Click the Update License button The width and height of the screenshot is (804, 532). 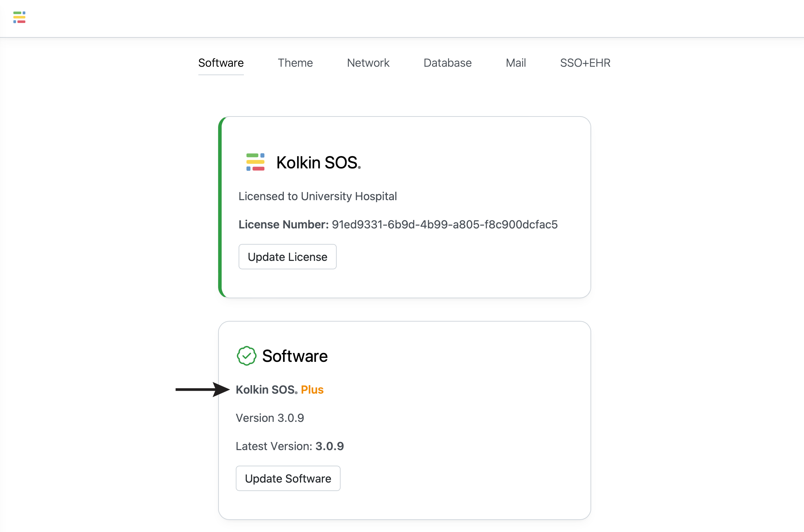pyautogui.click(x=288, y=257)
